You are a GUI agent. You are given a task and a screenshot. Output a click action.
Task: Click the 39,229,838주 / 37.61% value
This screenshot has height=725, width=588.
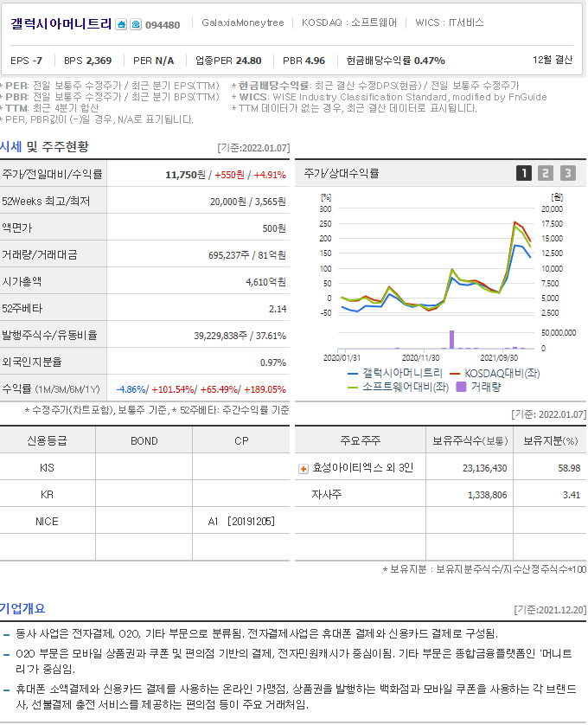click(240, 336)
